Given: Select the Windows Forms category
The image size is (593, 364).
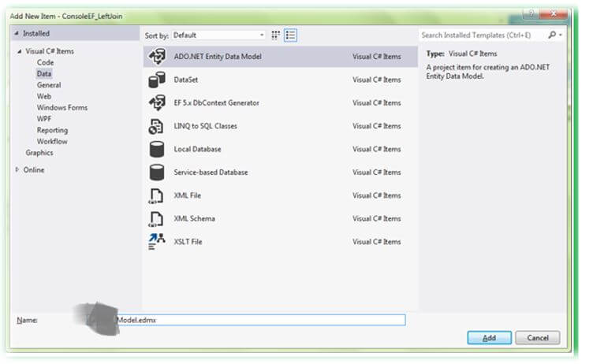Looking at the screenshot, I should 62,108.
